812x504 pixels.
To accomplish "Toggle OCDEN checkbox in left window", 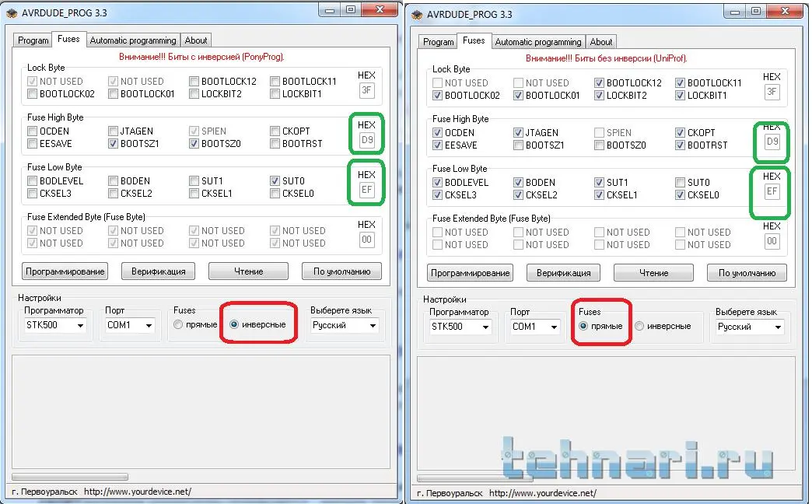I will tap(32, 131).
